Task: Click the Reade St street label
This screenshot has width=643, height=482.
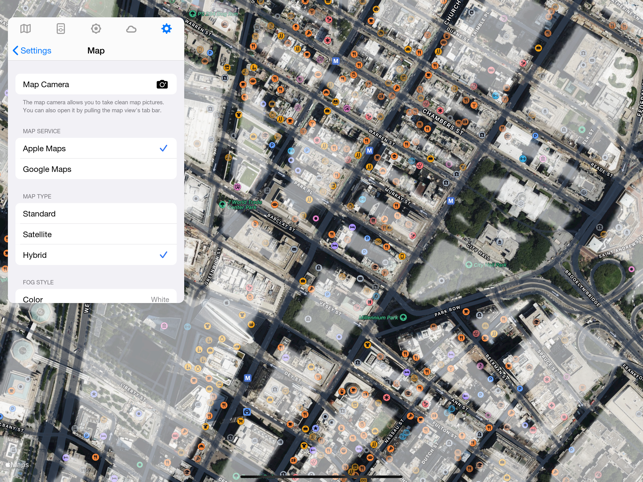Action: [x=602, y=169]
